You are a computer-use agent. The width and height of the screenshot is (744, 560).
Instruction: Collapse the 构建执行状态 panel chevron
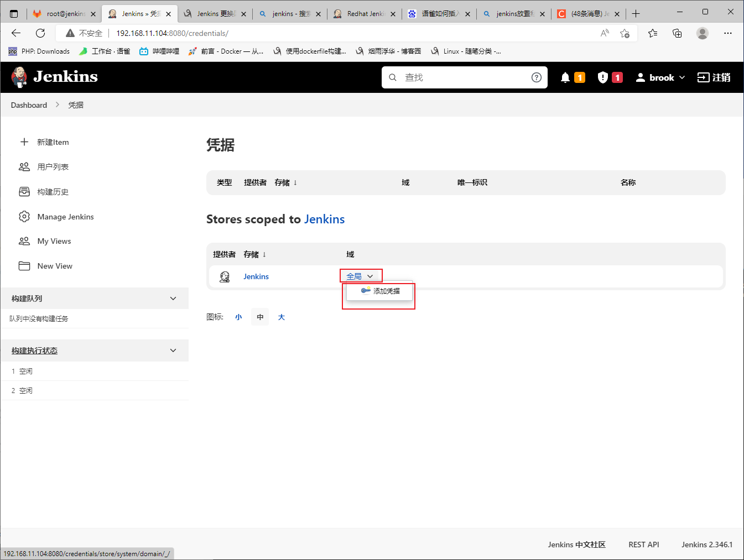173,350
